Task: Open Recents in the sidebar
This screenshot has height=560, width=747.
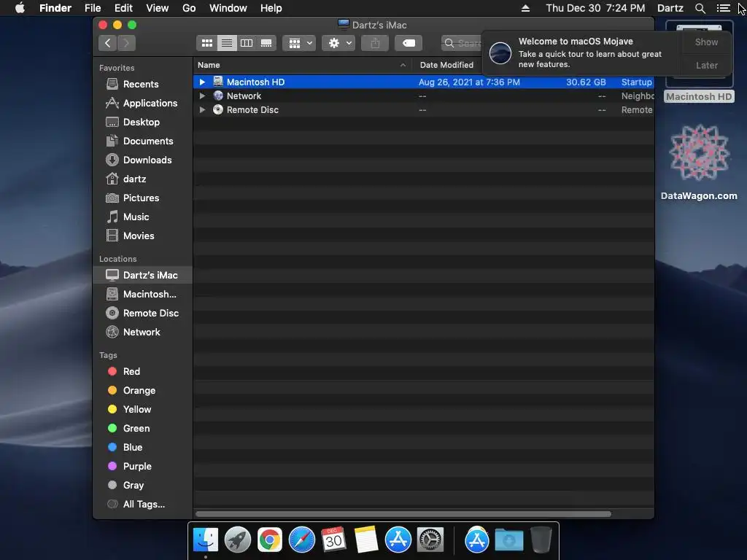Action: 141,84
